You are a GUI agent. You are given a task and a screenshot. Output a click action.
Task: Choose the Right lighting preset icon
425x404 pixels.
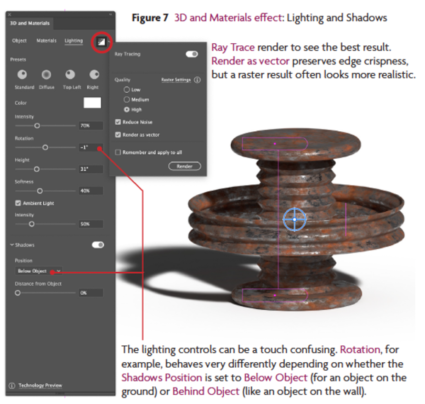coord(94,74)
